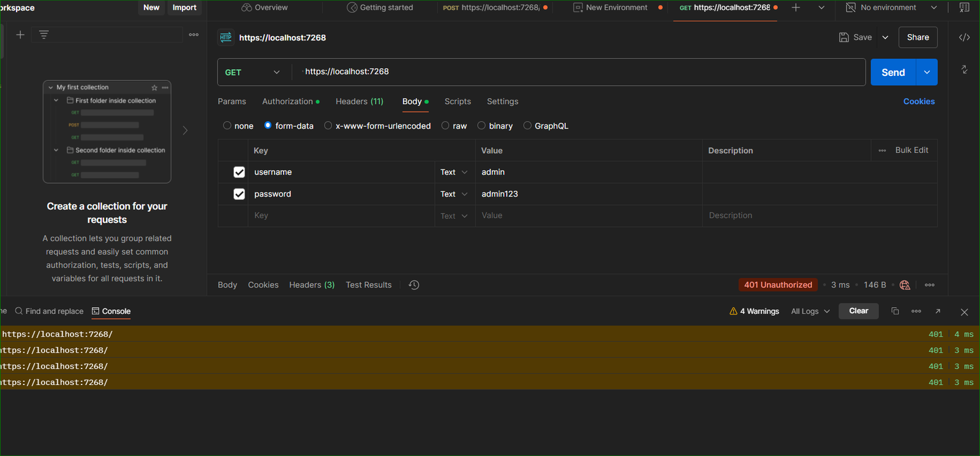Click the blue Send button

pyautogui.click(x=892, y=72)
